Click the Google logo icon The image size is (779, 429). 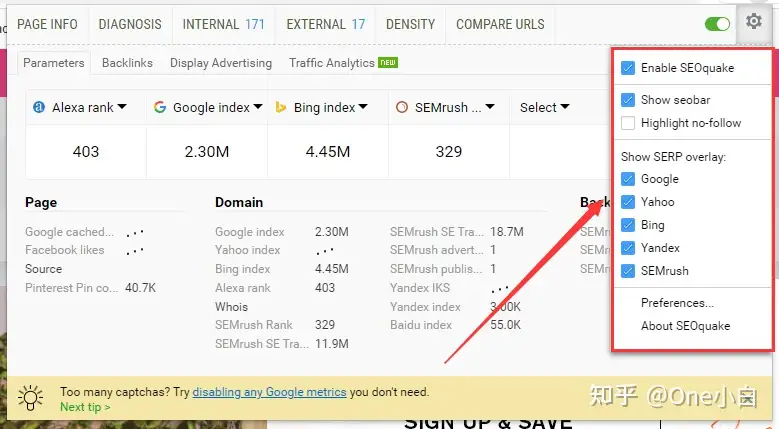pyautogui.click(x=160, y=107)
